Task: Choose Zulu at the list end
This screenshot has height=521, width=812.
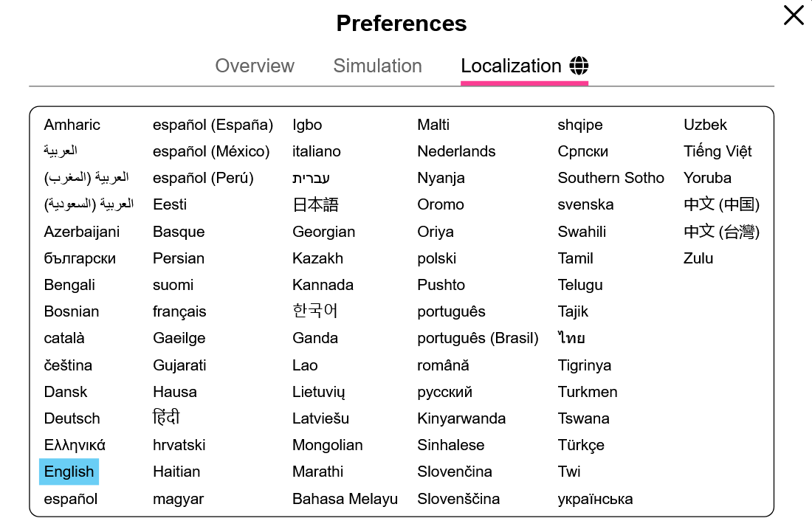Action: pyautogui.click(x=698, y=258)
